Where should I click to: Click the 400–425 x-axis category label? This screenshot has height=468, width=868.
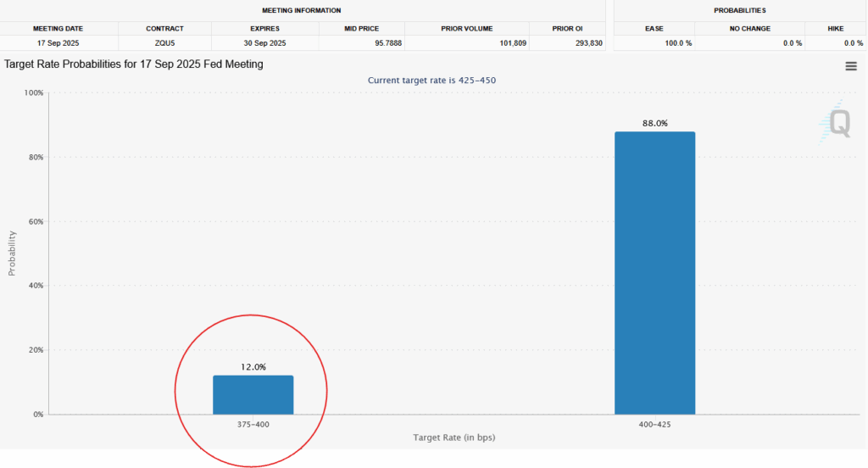[654, 424]
